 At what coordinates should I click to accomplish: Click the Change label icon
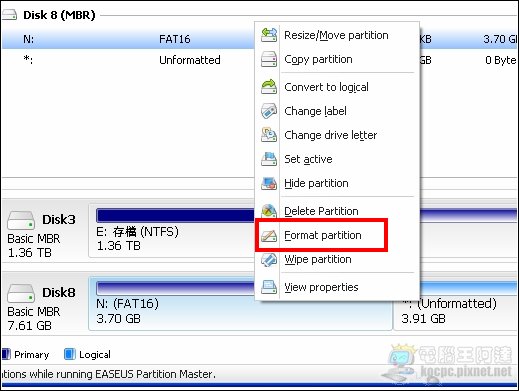(269, 111)
